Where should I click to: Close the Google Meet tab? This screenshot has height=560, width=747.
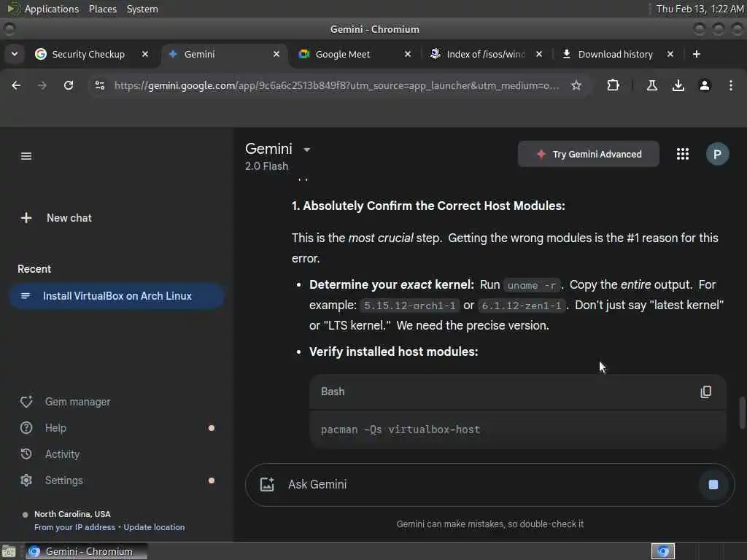[407, 54]
